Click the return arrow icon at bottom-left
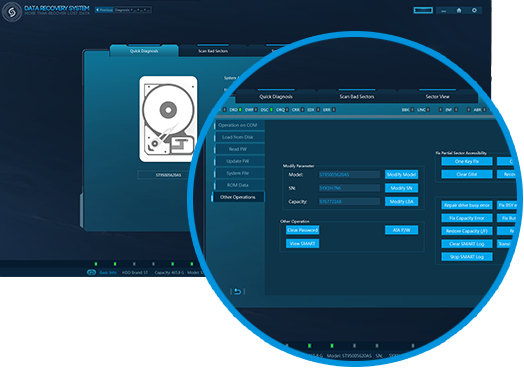The height and width of the screenshot is (368, 524). point(237,292)
